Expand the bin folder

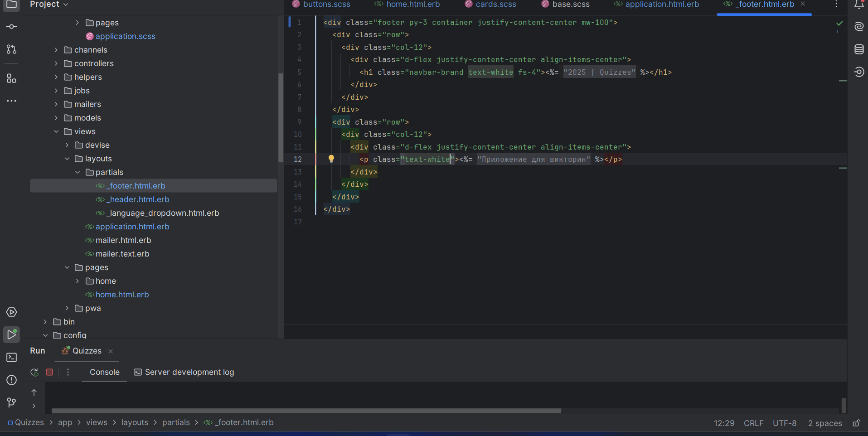[x=45, y=322]
